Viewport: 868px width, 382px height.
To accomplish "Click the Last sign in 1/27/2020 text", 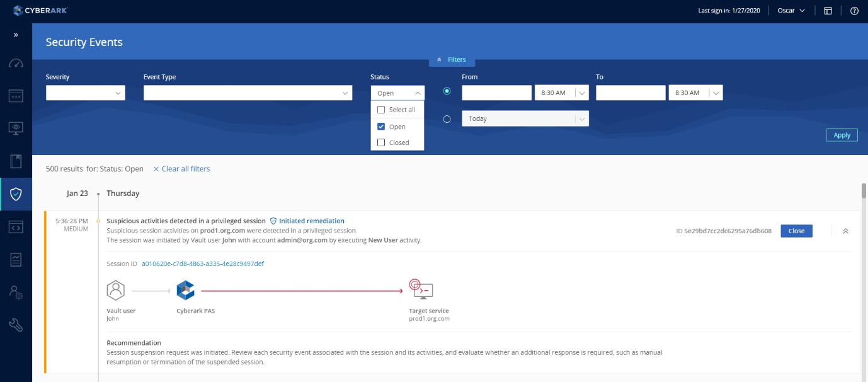I will (729, 11).
